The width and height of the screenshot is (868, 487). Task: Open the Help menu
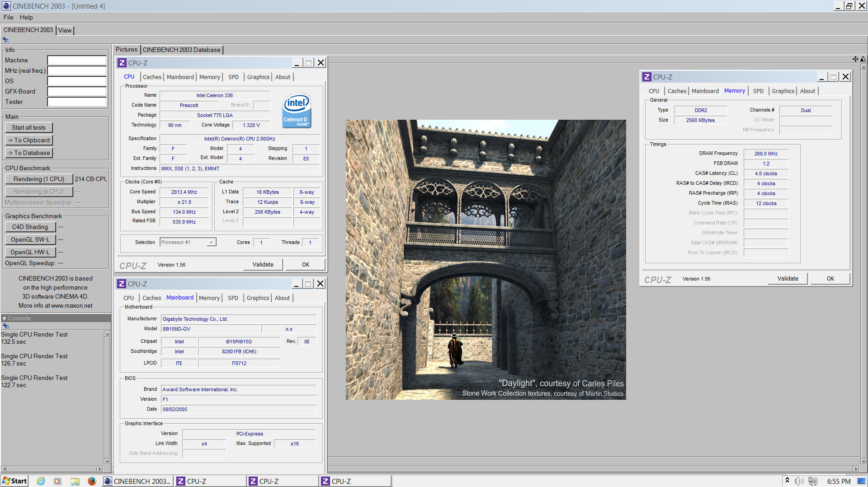[x=26, y=17]
